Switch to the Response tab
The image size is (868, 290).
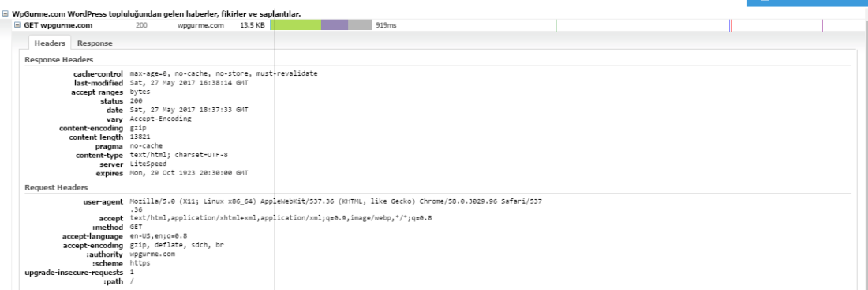click(95, 43)
